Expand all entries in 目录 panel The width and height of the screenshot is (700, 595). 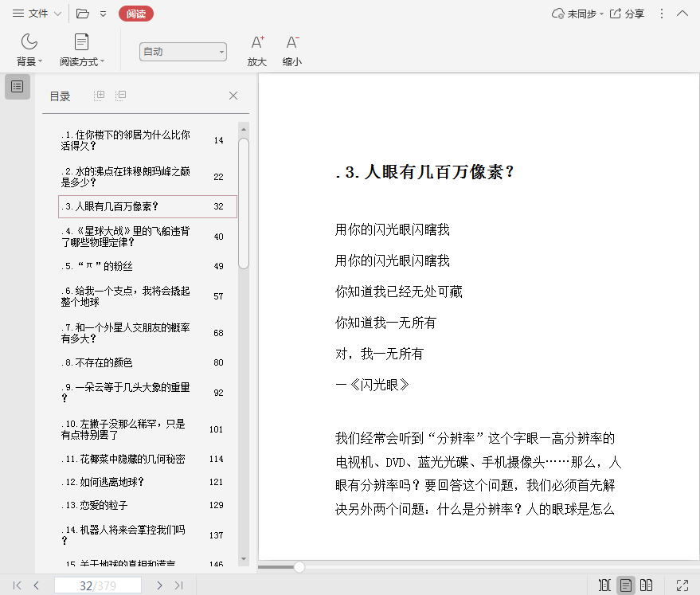pos(100,96)
